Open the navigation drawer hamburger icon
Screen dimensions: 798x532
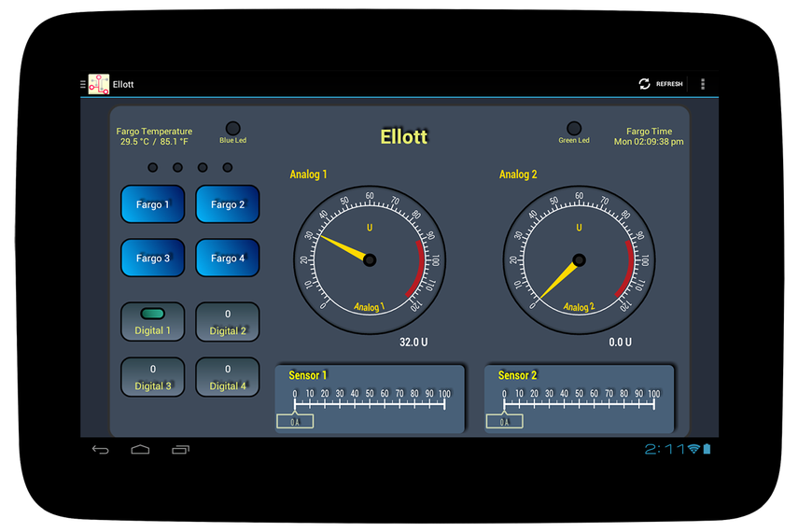tap(83, 84)
